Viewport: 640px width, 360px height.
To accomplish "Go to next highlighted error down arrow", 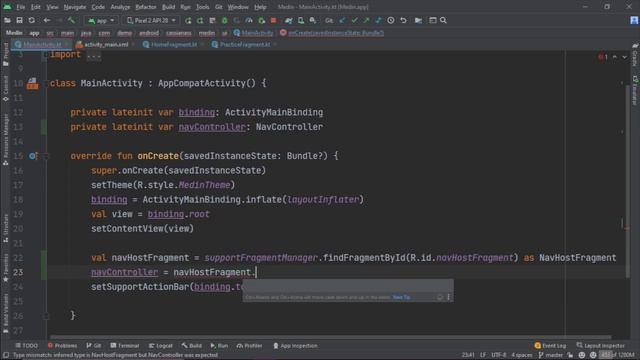I will pos(624,57).
